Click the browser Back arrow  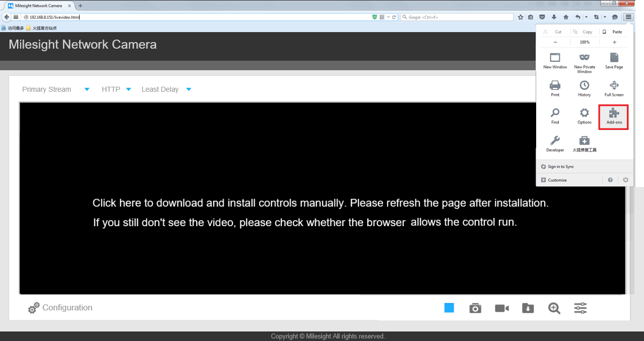point(7,17)
